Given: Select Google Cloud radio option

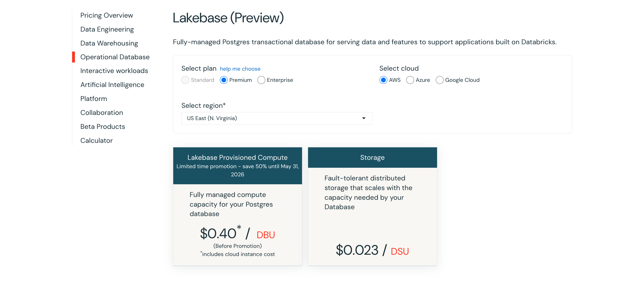Looking at the screenshot, I should coord(439,80).
